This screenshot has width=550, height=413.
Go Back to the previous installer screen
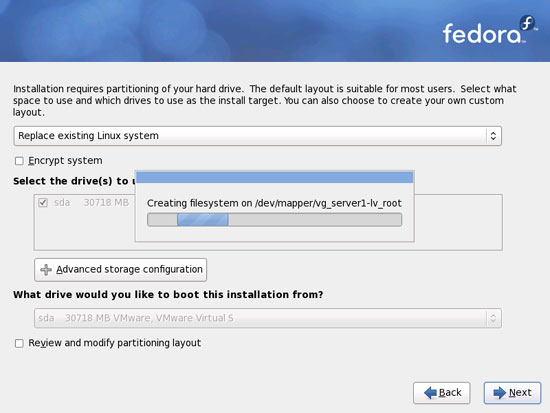tap(442, 393)
